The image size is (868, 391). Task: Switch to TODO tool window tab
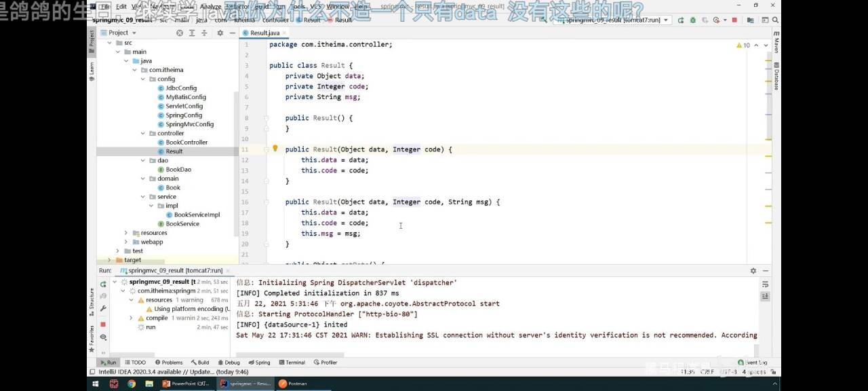pyautogui.click(x=135, y=362)
